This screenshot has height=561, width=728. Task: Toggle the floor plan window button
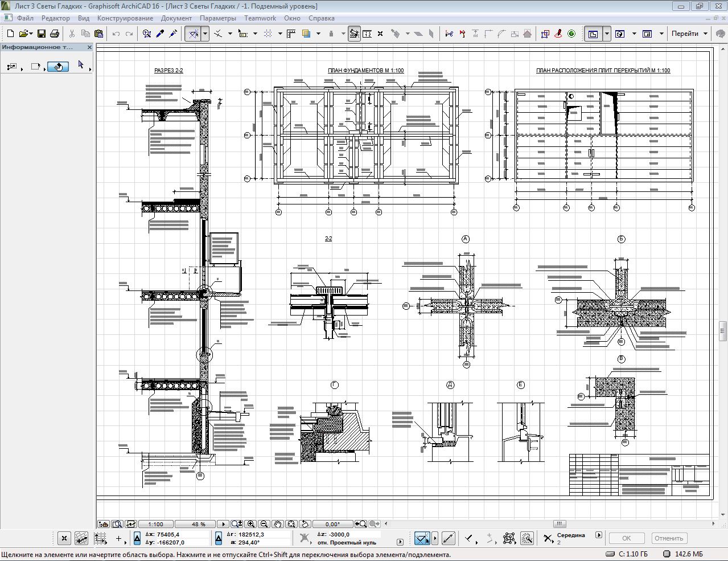[x=593, y=34]
